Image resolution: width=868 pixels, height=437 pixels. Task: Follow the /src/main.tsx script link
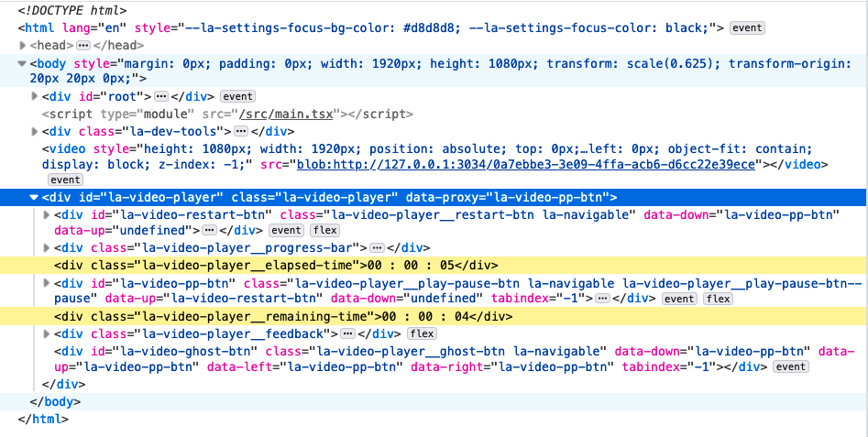point(286,114)
